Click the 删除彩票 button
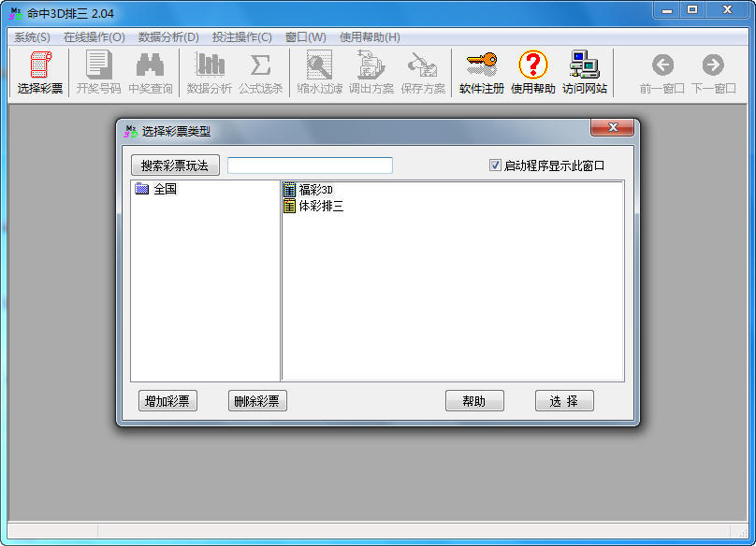 point(257,401)
